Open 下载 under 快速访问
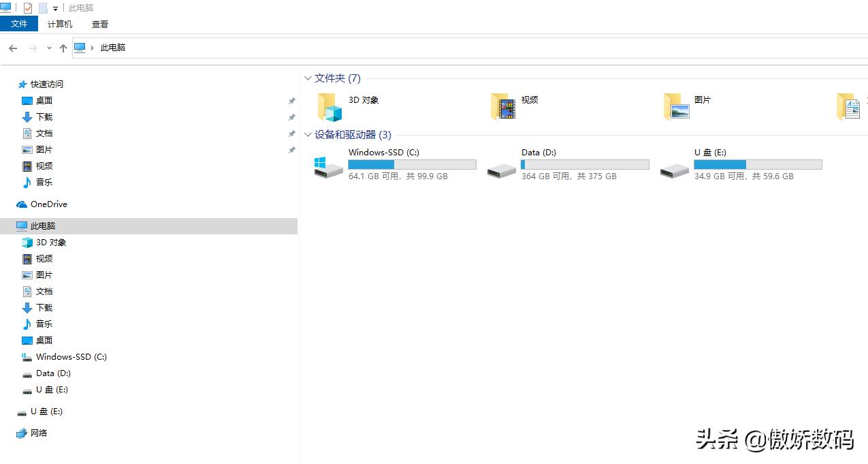868x464 pixels. point(44,117)
